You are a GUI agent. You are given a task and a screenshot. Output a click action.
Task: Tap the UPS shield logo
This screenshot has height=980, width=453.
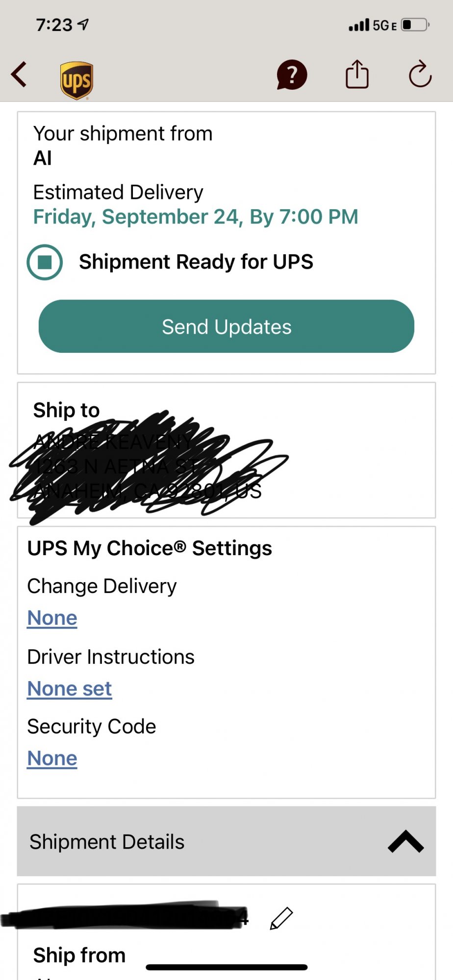tap(76, 80)
